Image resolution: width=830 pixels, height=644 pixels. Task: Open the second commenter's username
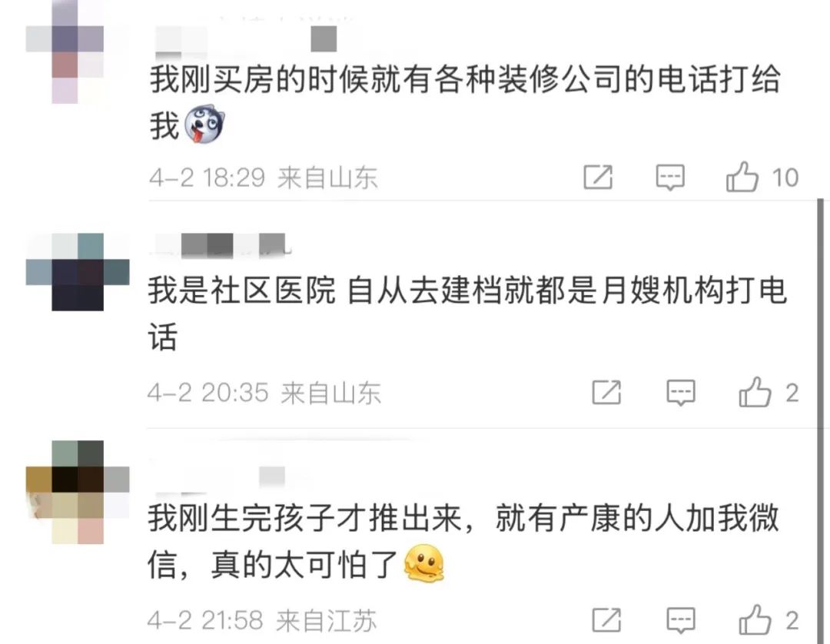221,246
